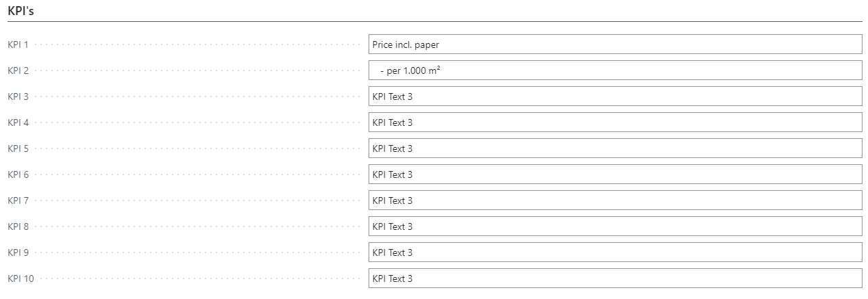The image size is (868, 299).
Task: Click the 'KPI 4' caption text
Action: tap(18, 122)
